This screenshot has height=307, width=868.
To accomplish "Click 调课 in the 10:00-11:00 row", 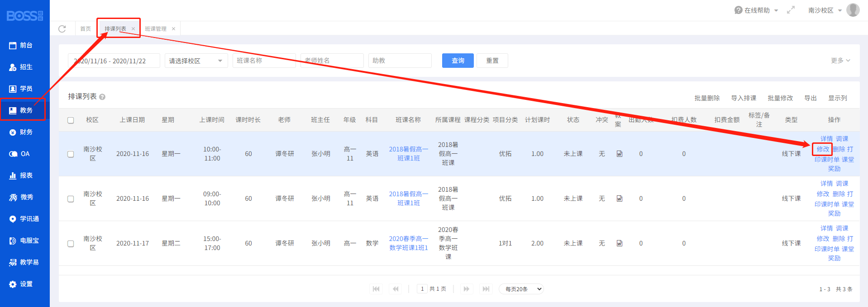I will coord(842,139).
